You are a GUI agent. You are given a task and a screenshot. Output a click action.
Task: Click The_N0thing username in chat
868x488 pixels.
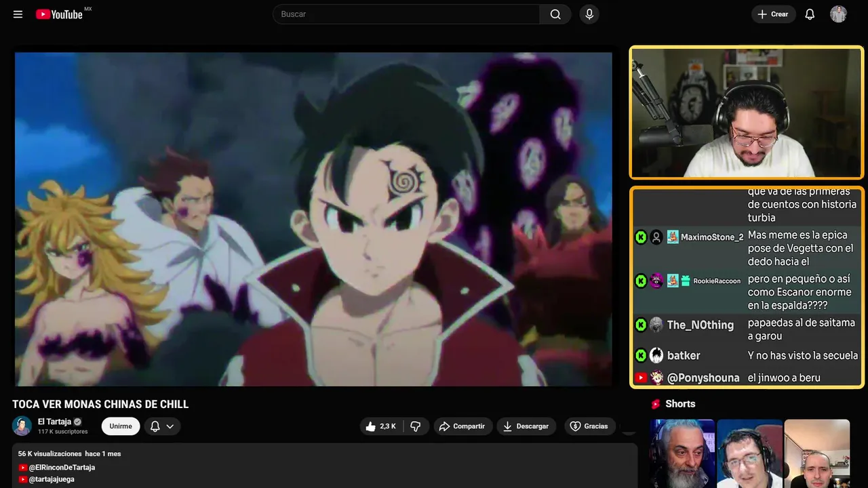tap(701, 325)
